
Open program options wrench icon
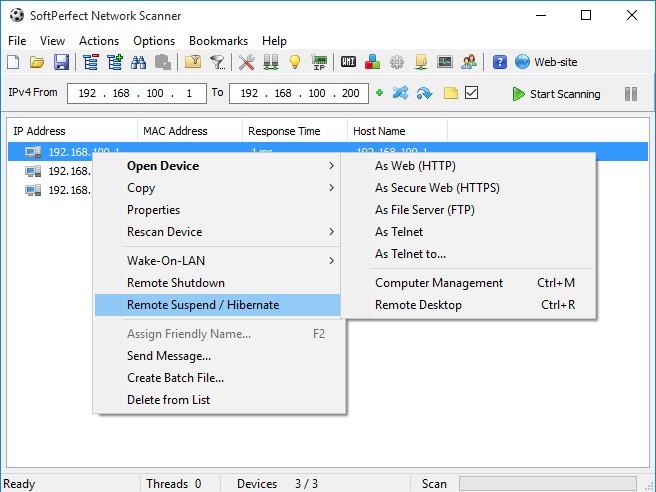(x=247, y=62)
